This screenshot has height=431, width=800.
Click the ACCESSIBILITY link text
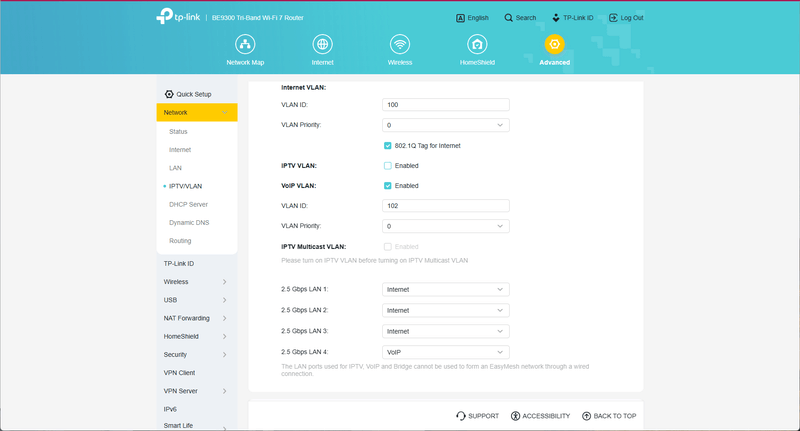coord(546,416)
